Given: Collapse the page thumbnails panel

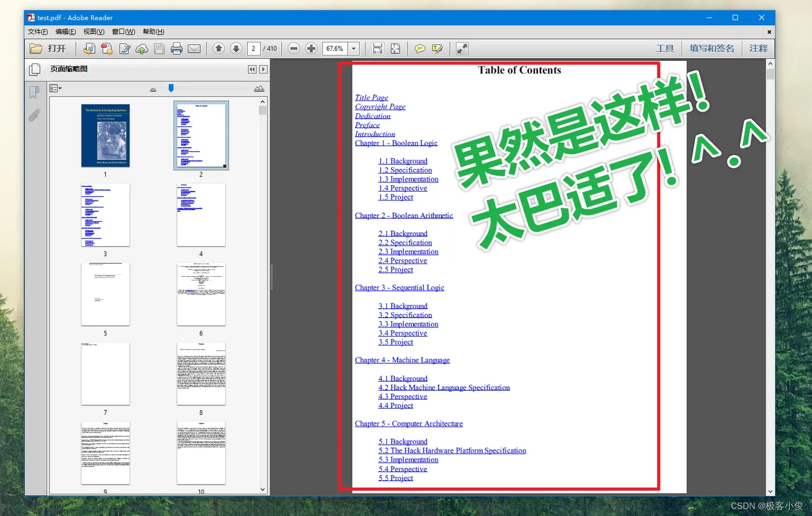Looking at the screenshot, I should tap(252, 70).
